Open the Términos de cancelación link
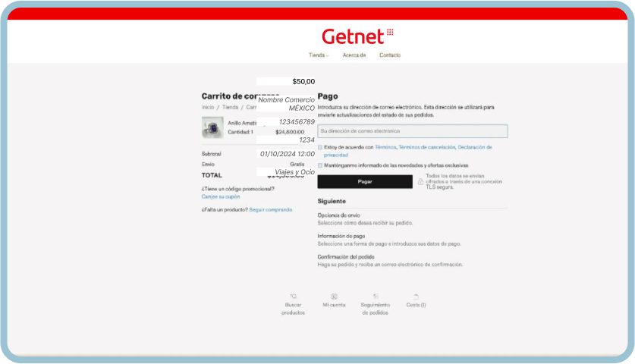Screen dimensions: 635x364 point(426,147)
